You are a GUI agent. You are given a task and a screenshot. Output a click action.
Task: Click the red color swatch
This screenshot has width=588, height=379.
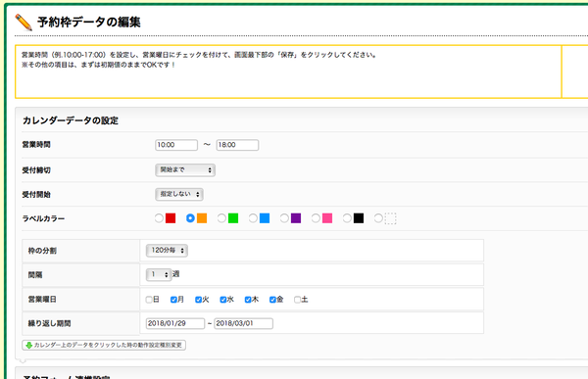[171, 218]
